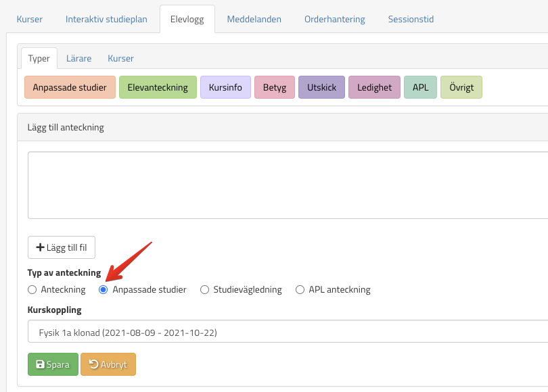
Task: Filter log by Utskick tag
Action: tap(321, 88)
